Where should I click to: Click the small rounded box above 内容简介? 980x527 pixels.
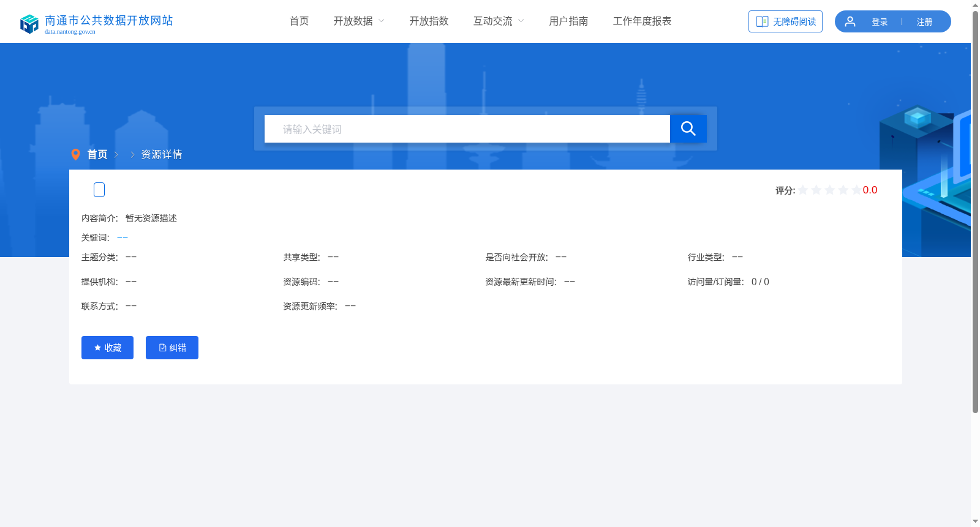(x=99, y=190)
